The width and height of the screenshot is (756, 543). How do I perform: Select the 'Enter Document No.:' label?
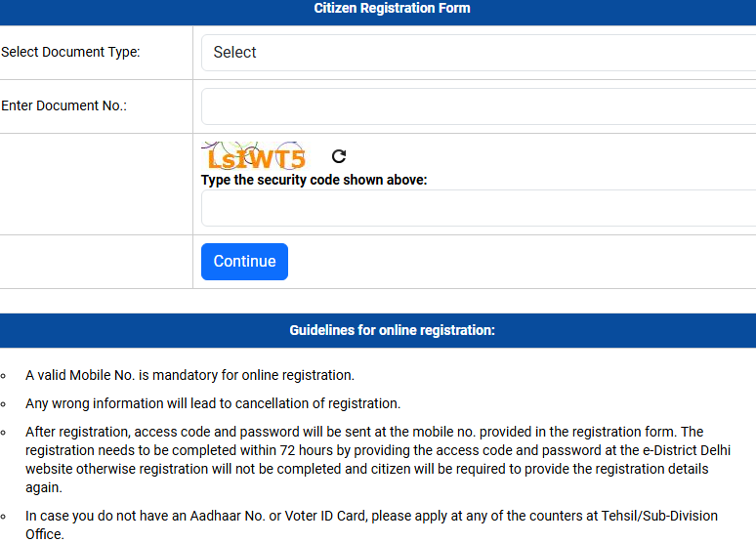[x=64, y=105]
